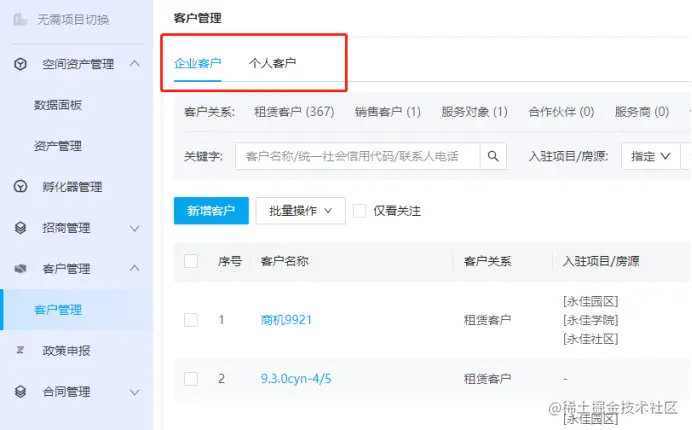This screenshot has height=430, width=692.
Task: Toggle the 仅看关注 checkbox
Action: [359, 211]
